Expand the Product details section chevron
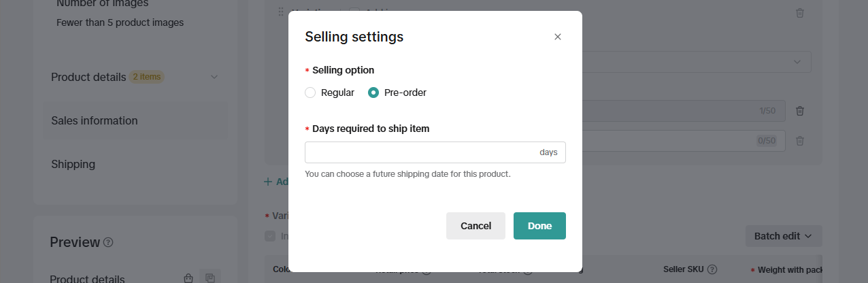Screen dimensions: 868x283 pyautogui.click(x=214, y=77)
